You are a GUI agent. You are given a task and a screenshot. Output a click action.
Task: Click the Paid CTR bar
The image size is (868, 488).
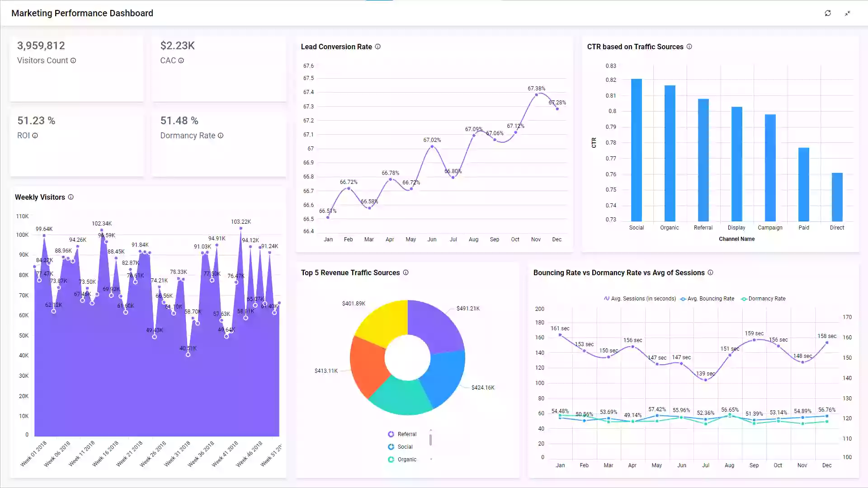click(804, 184)
